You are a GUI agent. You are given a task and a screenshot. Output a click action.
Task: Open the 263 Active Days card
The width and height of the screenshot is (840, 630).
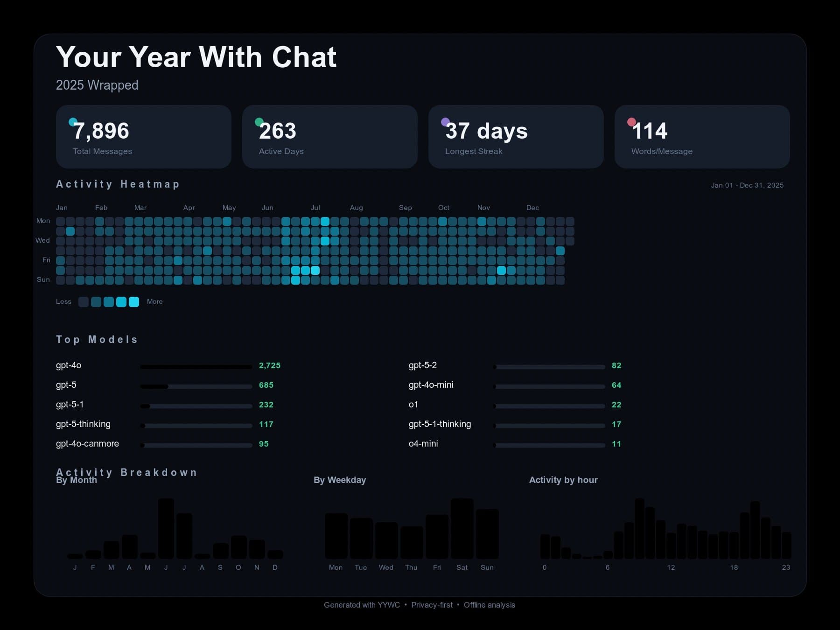[329, 137]
